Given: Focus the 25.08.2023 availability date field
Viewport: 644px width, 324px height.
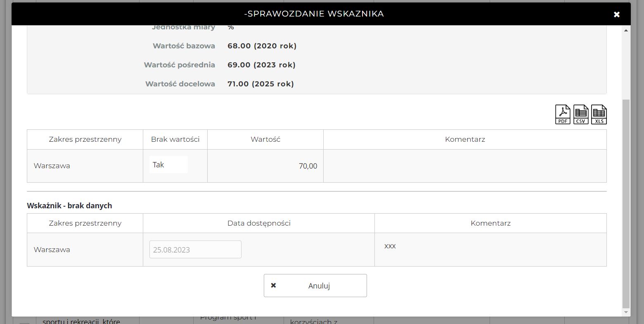Looking at the screenshot, I should [195, 250].
